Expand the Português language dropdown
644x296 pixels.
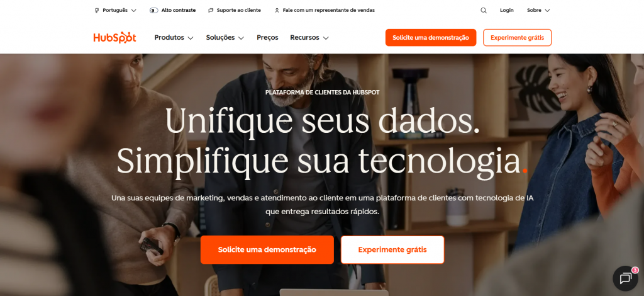[116, 10]
